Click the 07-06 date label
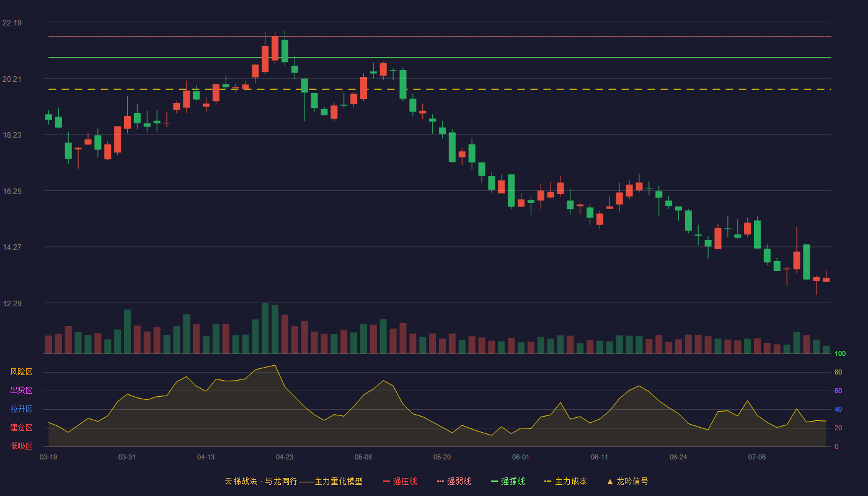This screenshot has width=868, height=496. (x=757, y=457)
